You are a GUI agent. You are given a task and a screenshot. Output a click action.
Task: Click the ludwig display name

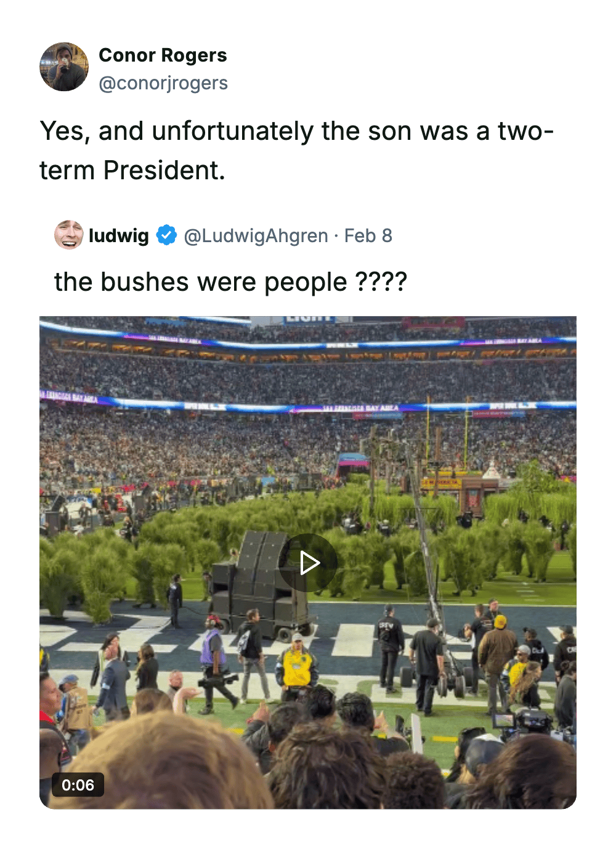[119, 235]
